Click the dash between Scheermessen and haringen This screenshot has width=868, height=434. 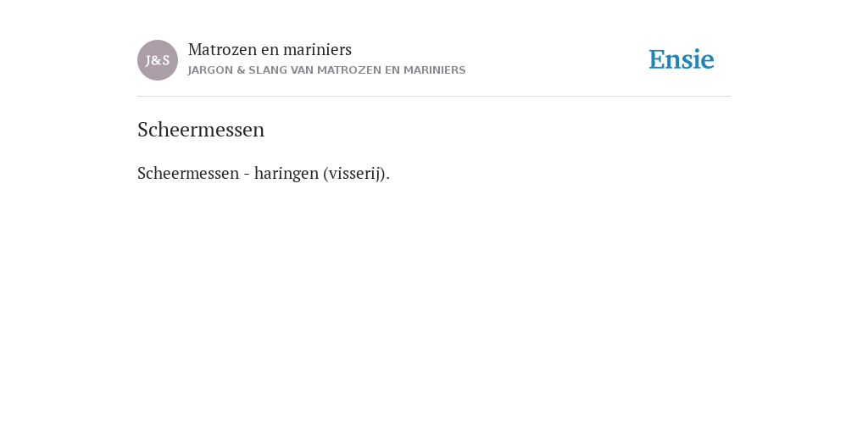tap(247, 174)
